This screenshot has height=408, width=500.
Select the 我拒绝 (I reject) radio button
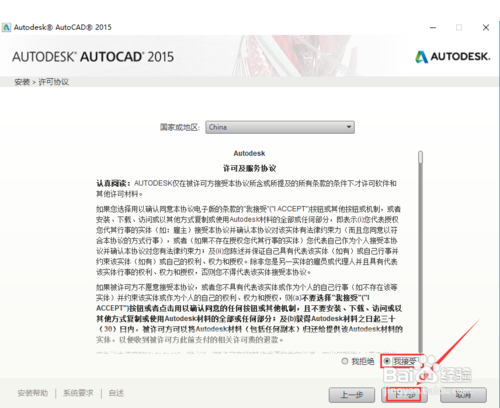pos(345,361)
